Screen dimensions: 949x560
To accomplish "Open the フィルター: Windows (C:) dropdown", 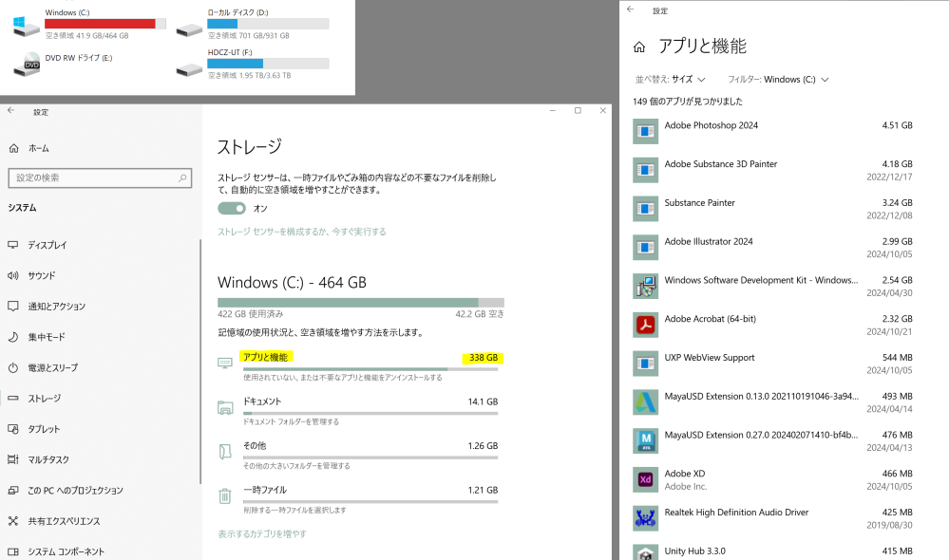I will tap(778, 80).
